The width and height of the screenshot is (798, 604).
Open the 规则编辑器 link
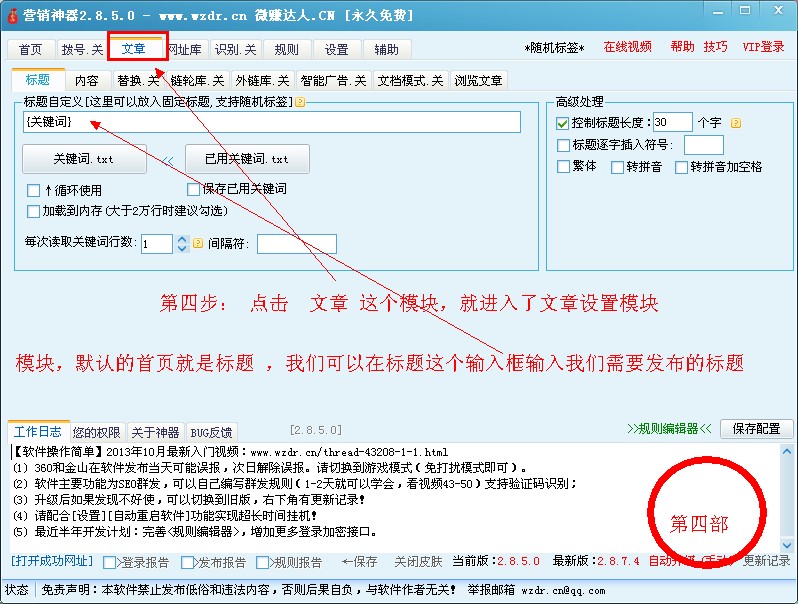(669, 428)
